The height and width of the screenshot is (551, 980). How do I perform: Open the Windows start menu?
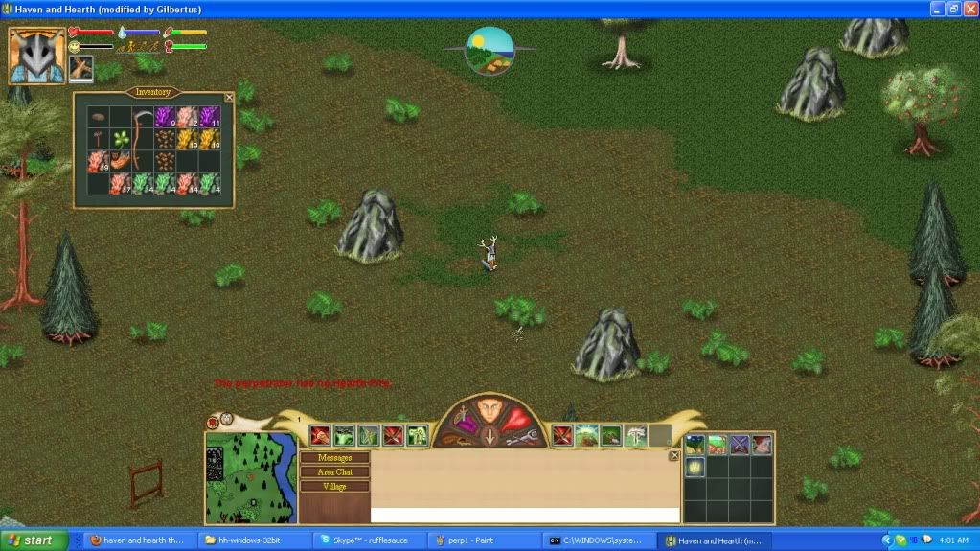(x=34, y=540)
